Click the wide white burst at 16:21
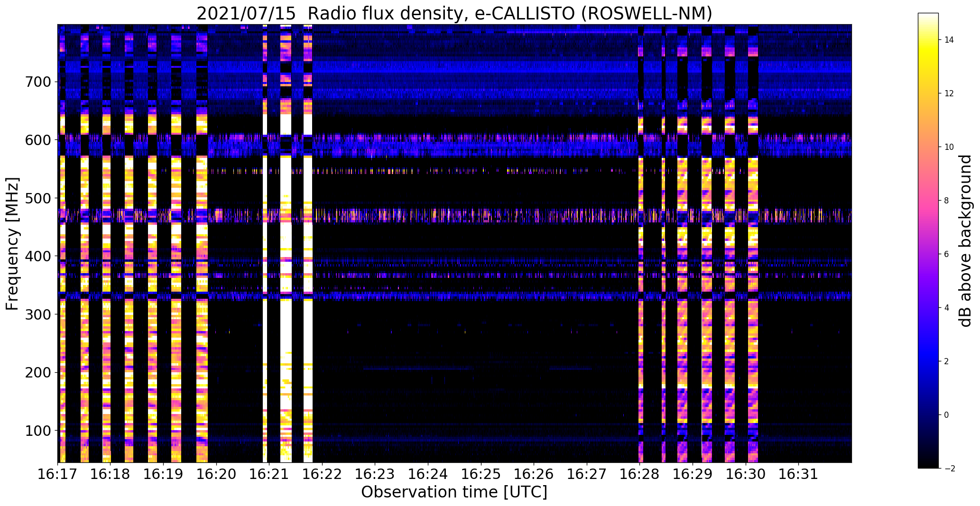 click(x=286, y=243)
